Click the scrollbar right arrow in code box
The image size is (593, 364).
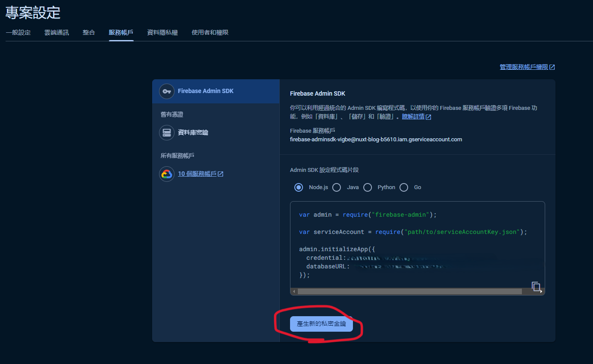(541, 292)
